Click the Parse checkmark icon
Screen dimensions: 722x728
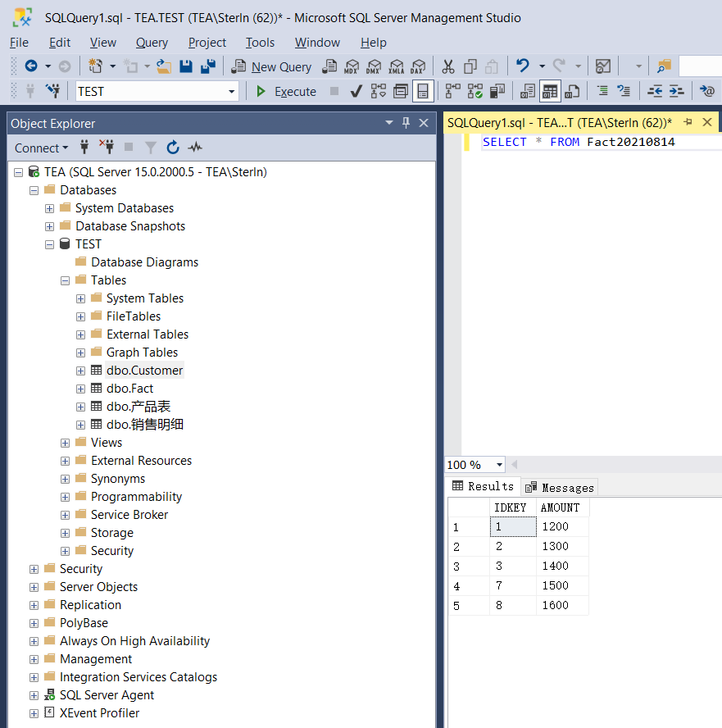pos(356,92)
